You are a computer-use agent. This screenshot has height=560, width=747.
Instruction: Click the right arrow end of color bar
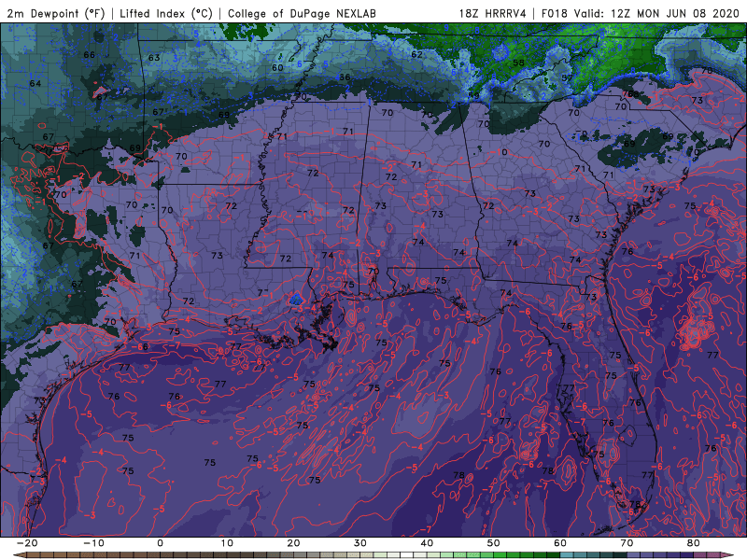pyautogui.click(x=728, y=555)
